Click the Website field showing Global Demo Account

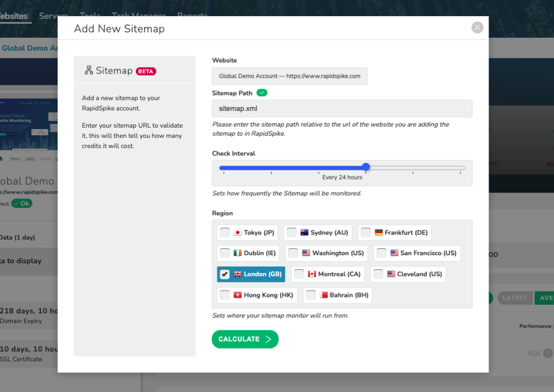point(289,76)
